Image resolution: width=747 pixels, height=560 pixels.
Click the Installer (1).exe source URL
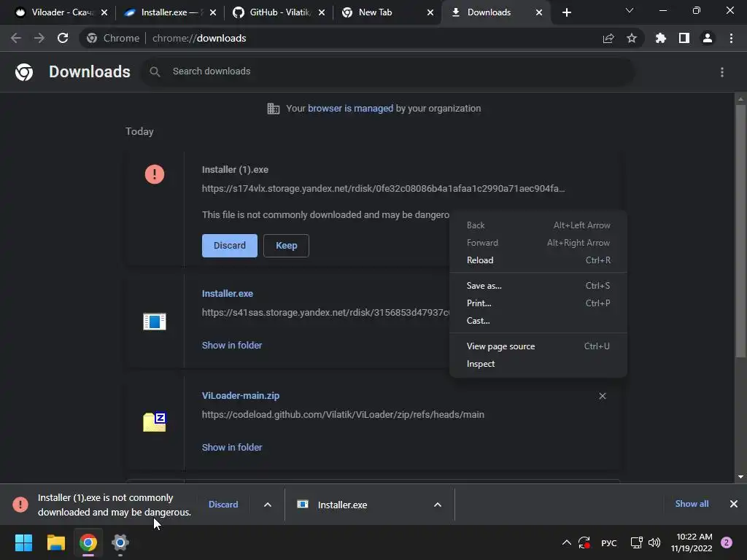click(383, 189)
